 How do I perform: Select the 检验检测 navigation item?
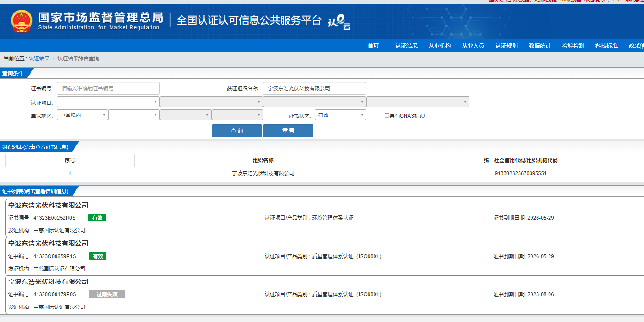coord(573,45)
